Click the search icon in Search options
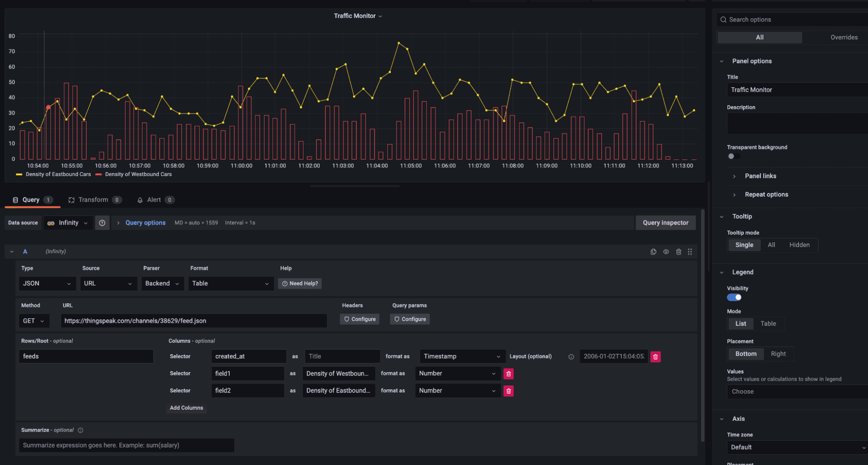 [x=723, y=19]
